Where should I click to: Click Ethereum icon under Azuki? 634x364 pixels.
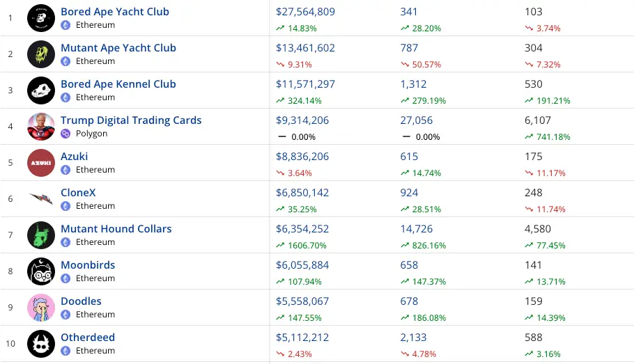point(65,170)
